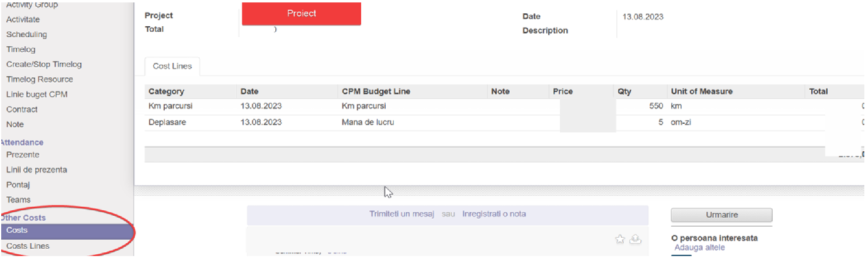Open Costs Lines menu item
This screenshot has width=868, height=278.
[27, 246]
